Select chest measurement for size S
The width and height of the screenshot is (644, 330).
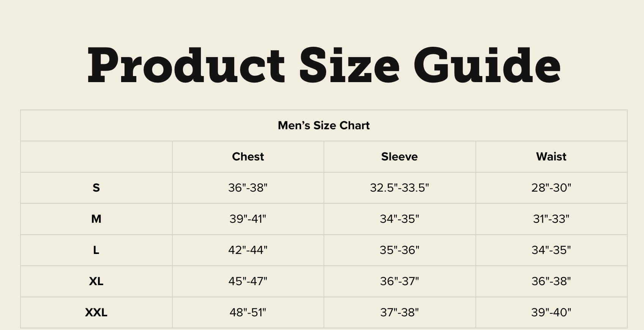[248, 188]
